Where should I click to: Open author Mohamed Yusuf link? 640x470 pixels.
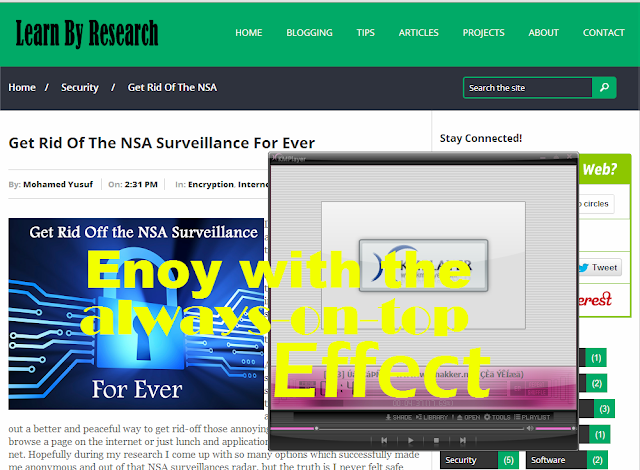(58, 184)
